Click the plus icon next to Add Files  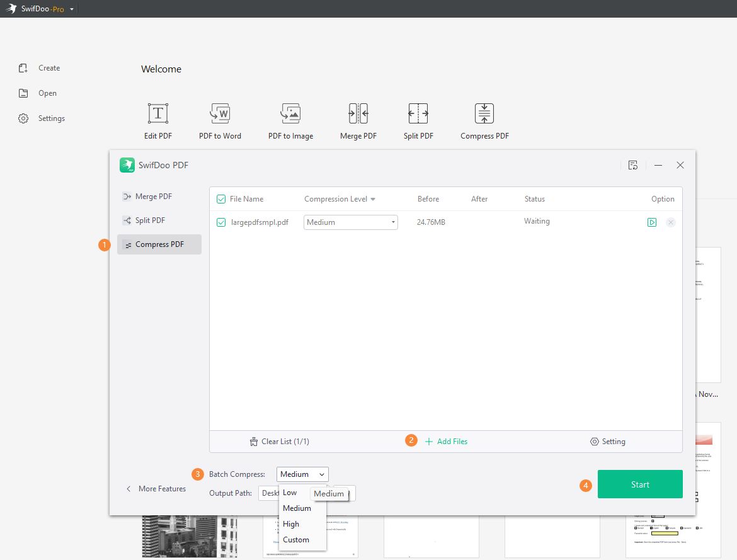429,442
